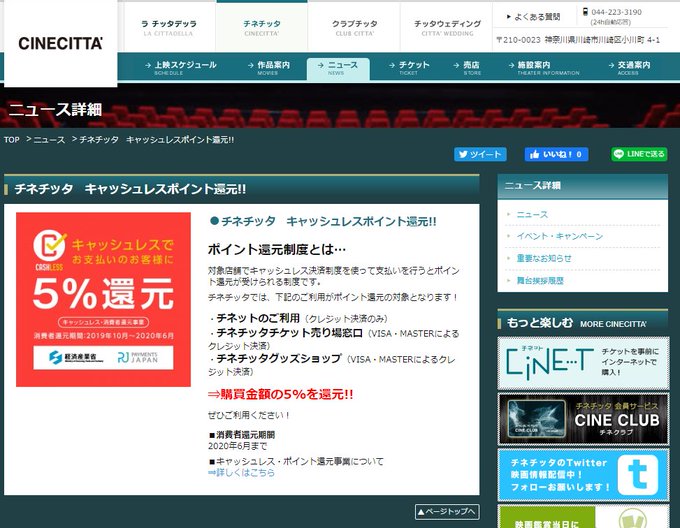Click the red text ⇒購買金額の5%を還元!!
680x528 pixels.
[280, 394]
